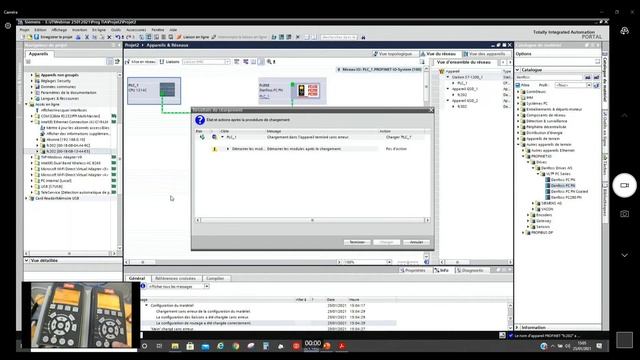Save the project with Enregistrer le projet
Viewport: 640px width, 360px height.
pos(53,37)
